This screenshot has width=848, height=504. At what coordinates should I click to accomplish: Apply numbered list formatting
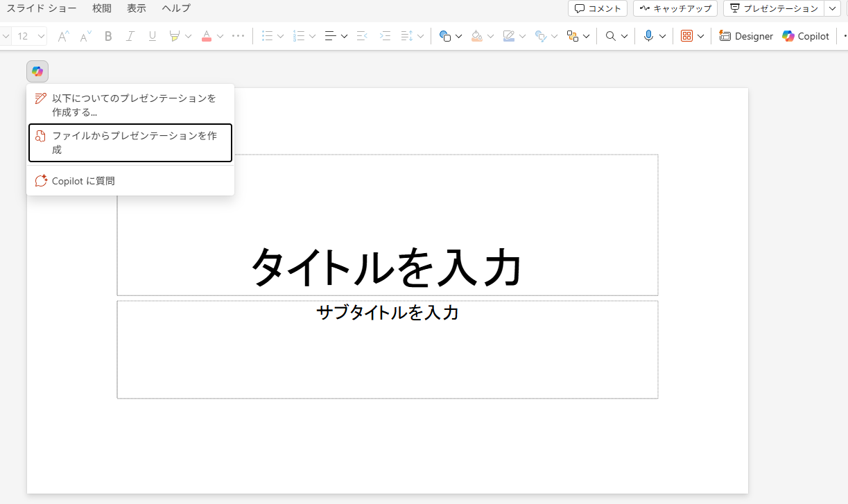[x=299, y=36]
